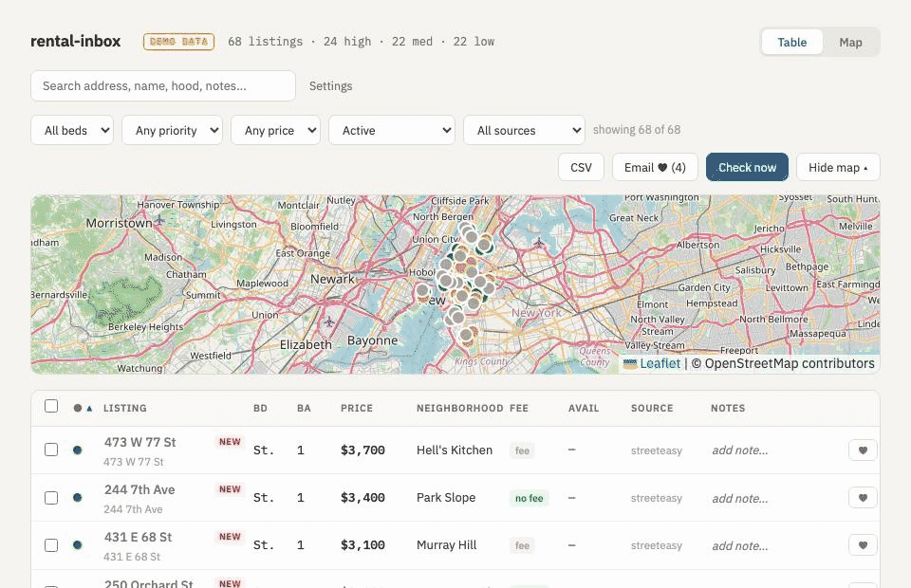This screenshot has width=911, height=588.
Task: Switch to the Map view tab
Action: (x=850, y=42)
